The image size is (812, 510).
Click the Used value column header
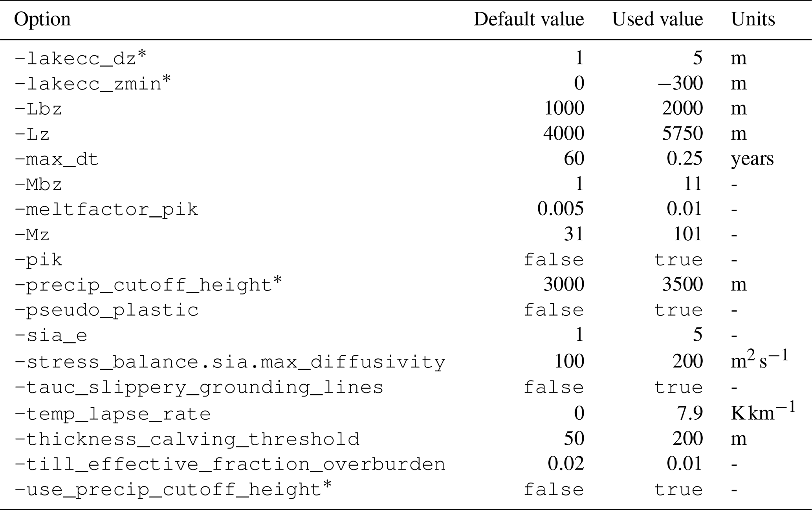click(657, 19)
